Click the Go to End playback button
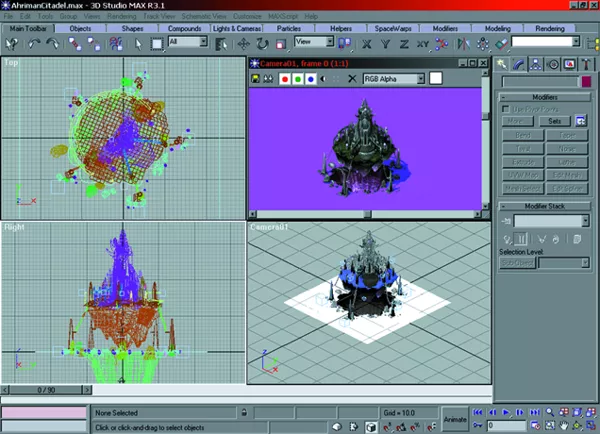The height and width of the screenshot is (434, 600). pyautogui.click(x=535, y=413)
